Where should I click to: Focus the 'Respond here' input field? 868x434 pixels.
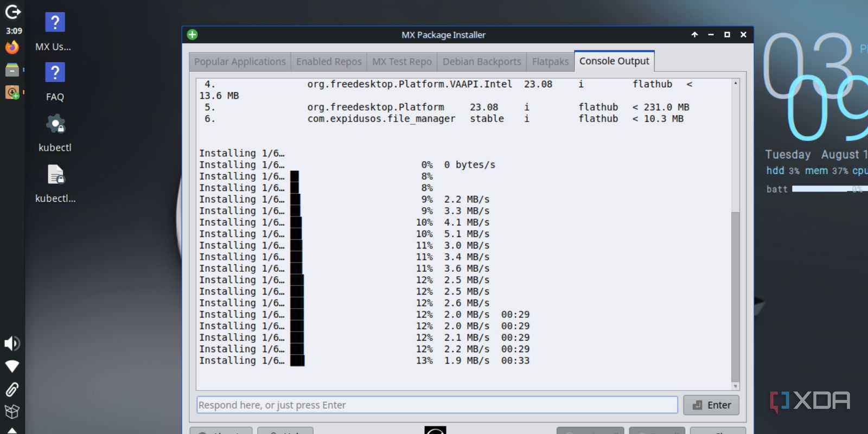[x=437, y=405]
